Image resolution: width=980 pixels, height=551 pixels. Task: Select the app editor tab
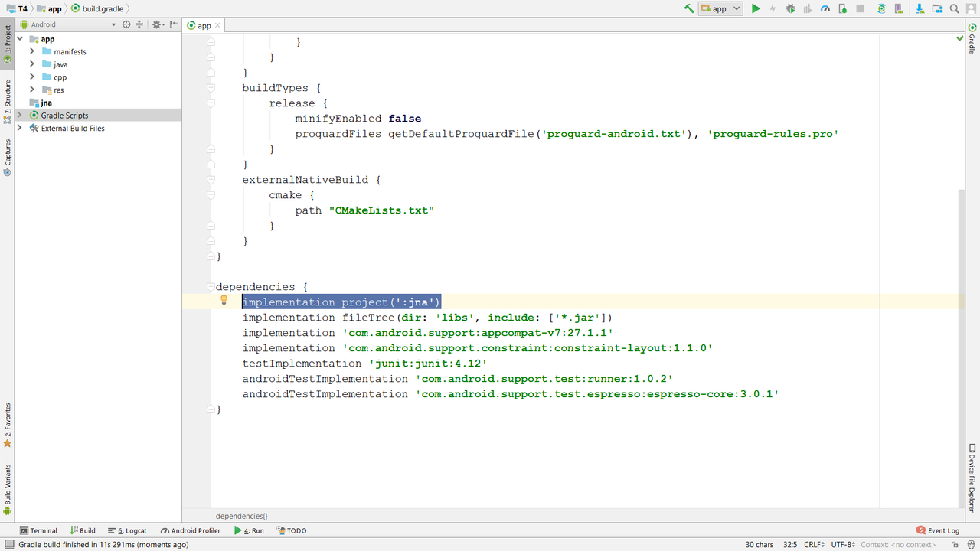[202, 24]
